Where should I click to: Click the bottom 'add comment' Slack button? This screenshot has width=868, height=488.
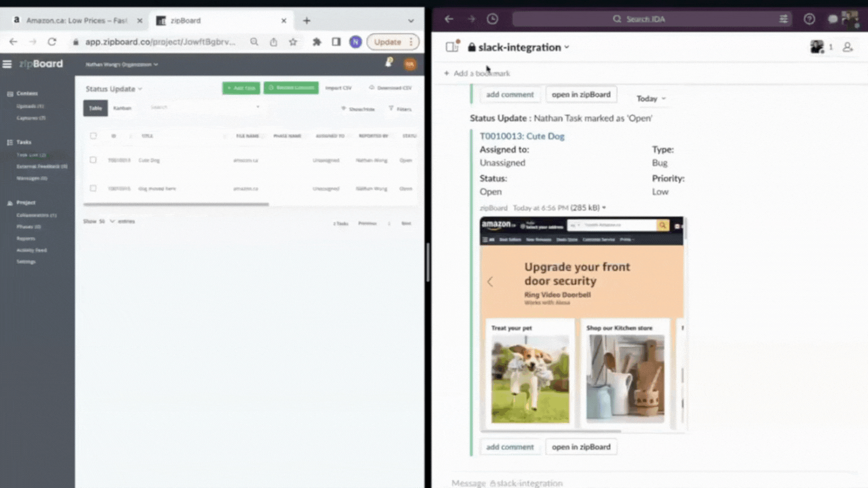coord(510,447)
